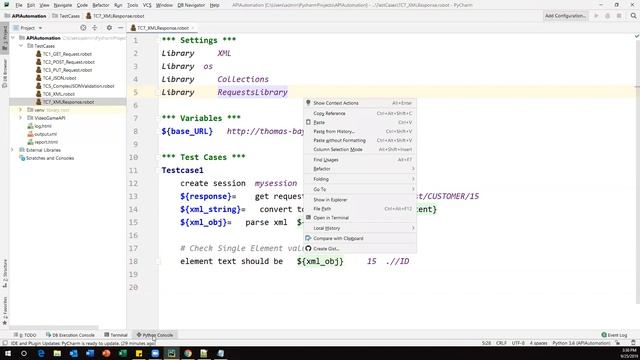Select TC1_GET_Request.robot in project tree
Image resolution: width=640 pixels, height=360 pixels.
point(63,54)
